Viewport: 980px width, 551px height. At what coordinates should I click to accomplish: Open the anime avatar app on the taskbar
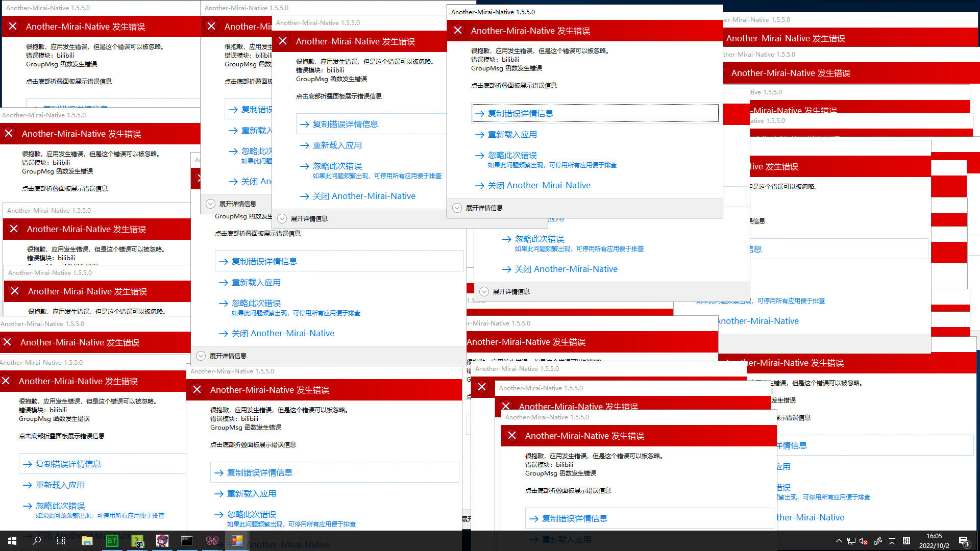pyautogui.click(x=162, y=541)
